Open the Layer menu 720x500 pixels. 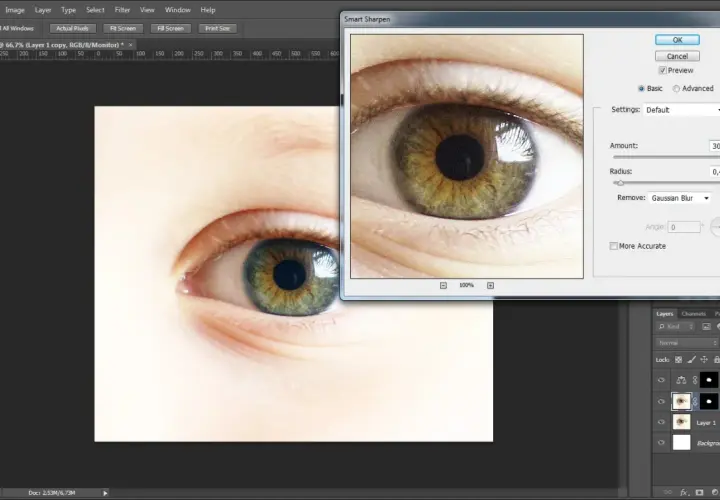pyautogui.click(x=43, y=10)
